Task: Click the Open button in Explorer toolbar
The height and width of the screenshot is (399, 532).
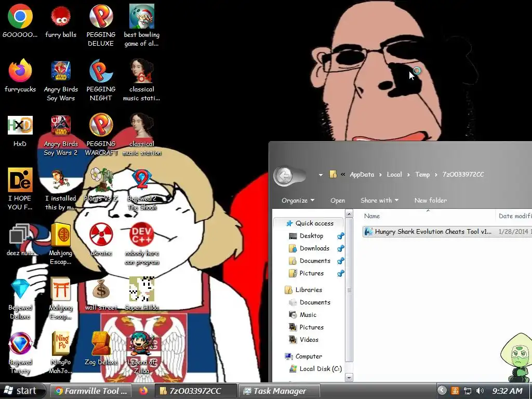Action: coord(338,201)
